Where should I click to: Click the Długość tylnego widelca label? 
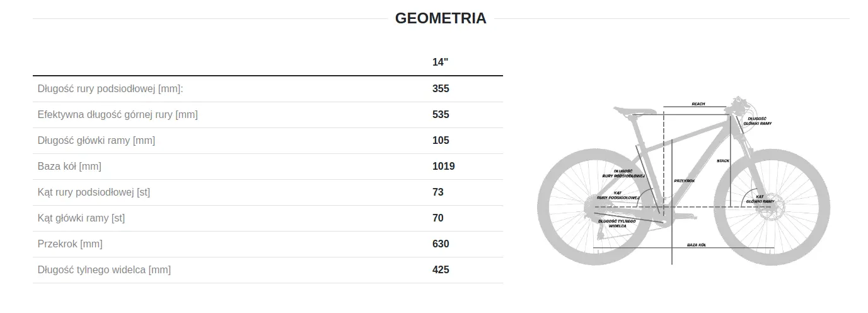(104, 270)
